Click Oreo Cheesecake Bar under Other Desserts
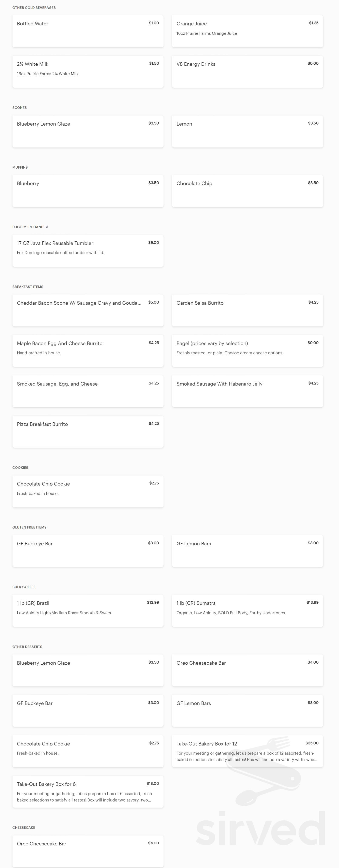Image resolution: width=339 pixels, height=868 pixels. (x=247, y=670)
